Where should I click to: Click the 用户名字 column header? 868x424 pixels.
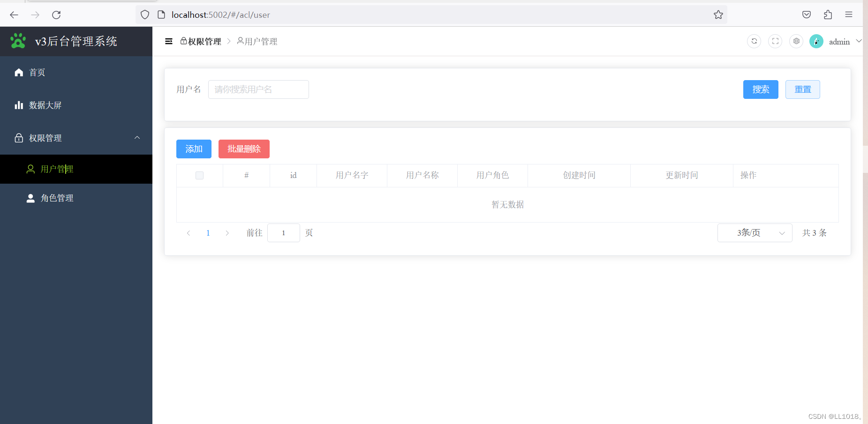(352, 175)
